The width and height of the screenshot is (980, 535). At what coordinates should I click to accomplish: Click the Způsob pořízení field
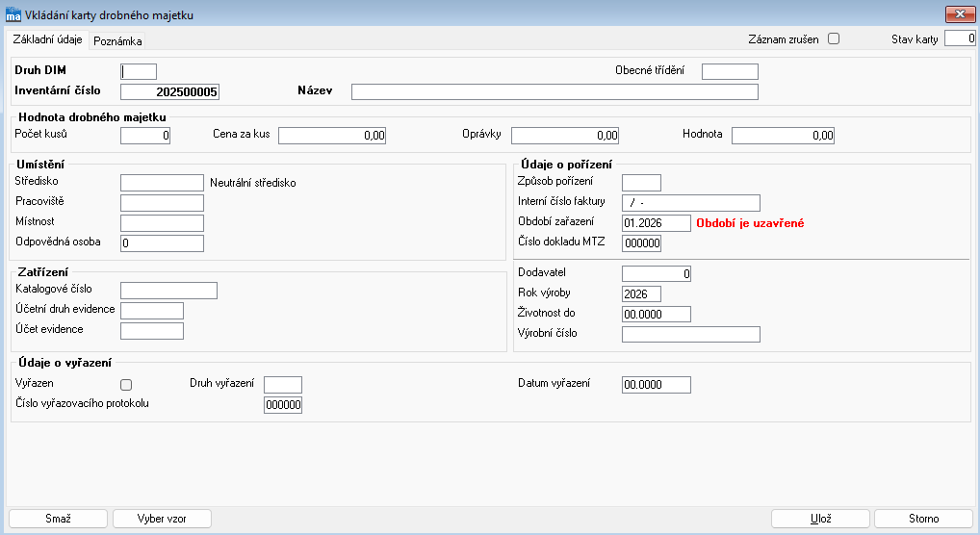tap(641, 183)
